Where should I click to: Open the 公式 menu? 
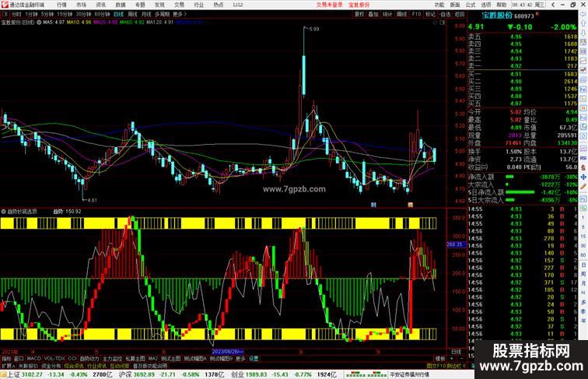coord(471,5)
